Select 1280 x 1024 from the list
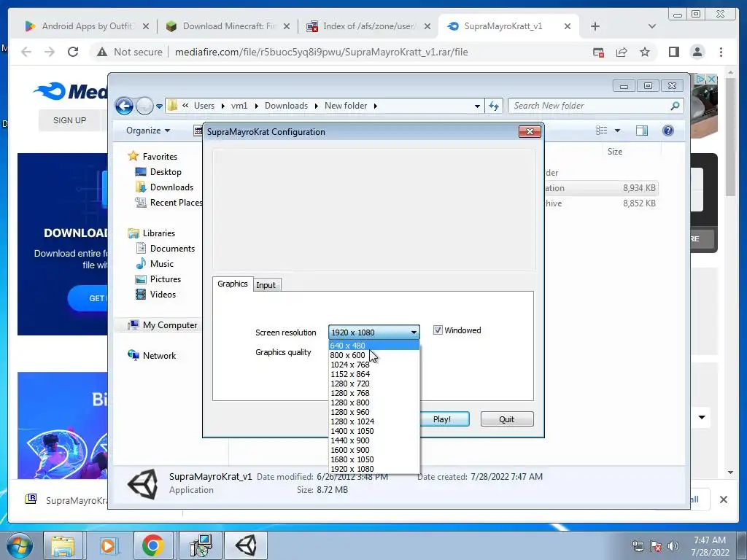Screen dimensions: 747x560 374,421
